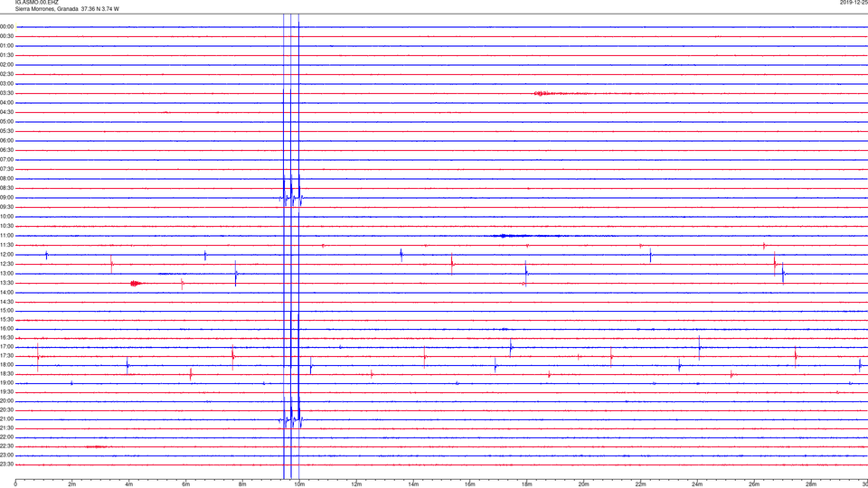Select the Sierra Morrones, Granada location text

pyautogui.click(x=46, y=9)
